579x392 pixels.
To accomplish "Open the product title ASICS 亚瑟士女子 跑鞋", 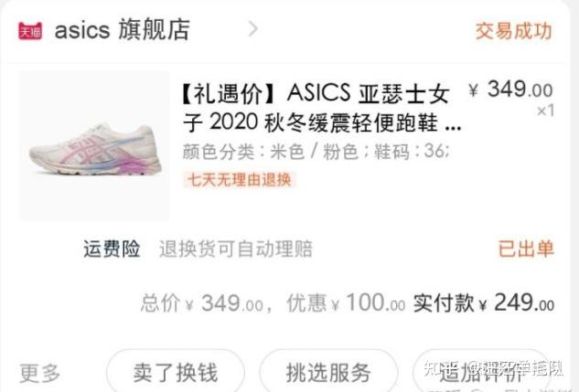I will click(322, 108).
